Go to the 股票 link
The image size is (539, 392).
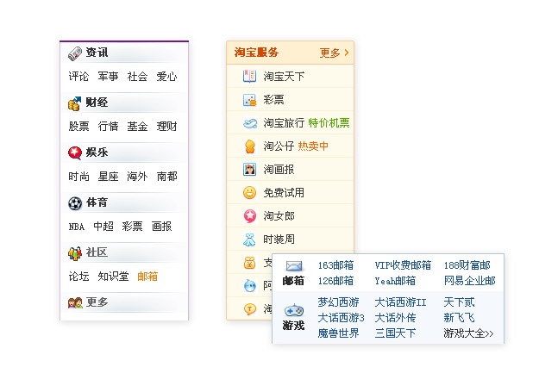tap(78, 127)
